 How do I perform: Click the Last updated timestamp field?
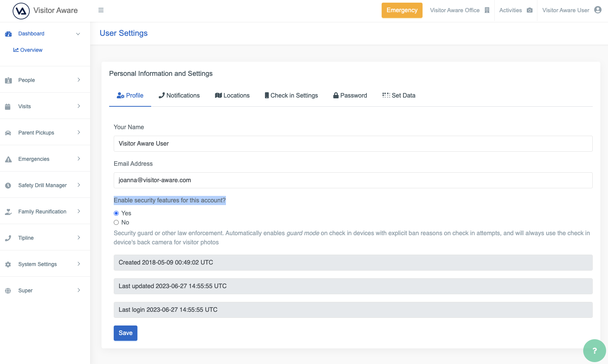[353, 286]
